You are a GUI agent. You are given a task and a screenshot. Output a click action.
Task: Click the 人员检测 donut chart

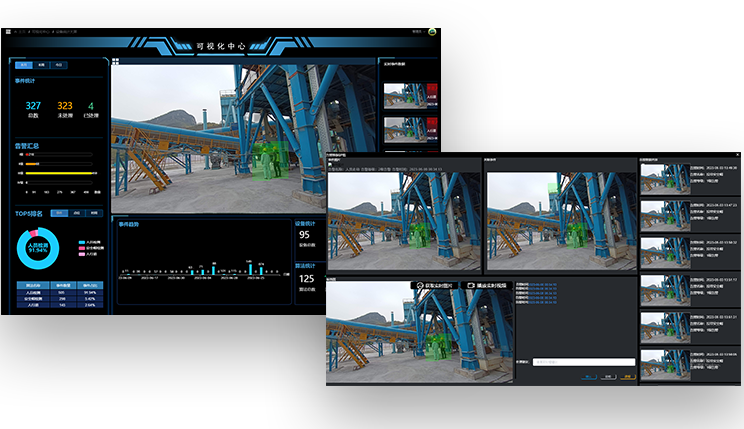pos(40,248)
